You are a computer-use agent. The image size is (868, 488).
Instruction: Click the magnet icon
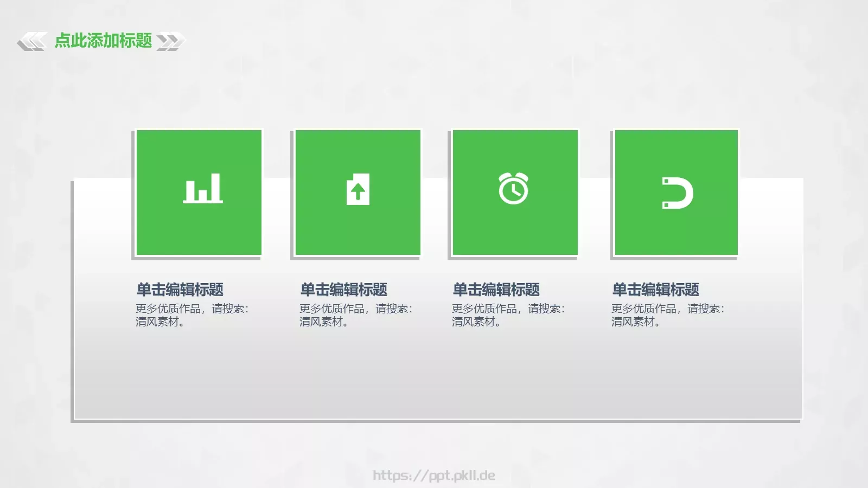(678, 193)
